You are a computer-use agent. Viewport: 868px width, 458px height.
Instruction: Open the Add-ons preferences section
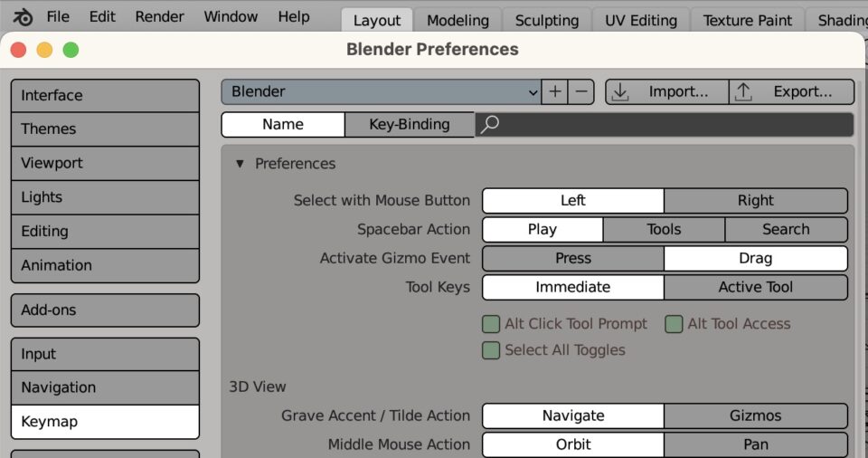[x=105, y=310]
